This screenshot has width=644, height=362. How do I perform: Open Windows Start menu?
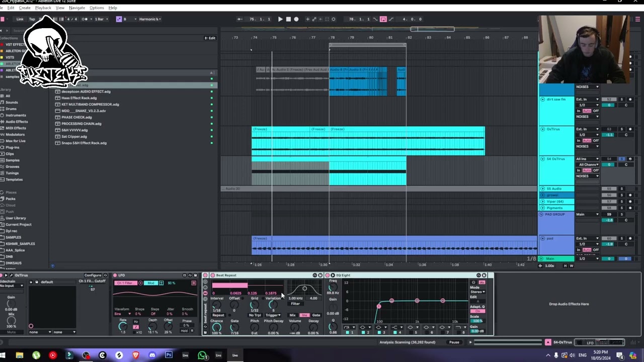tap(3, 355)
